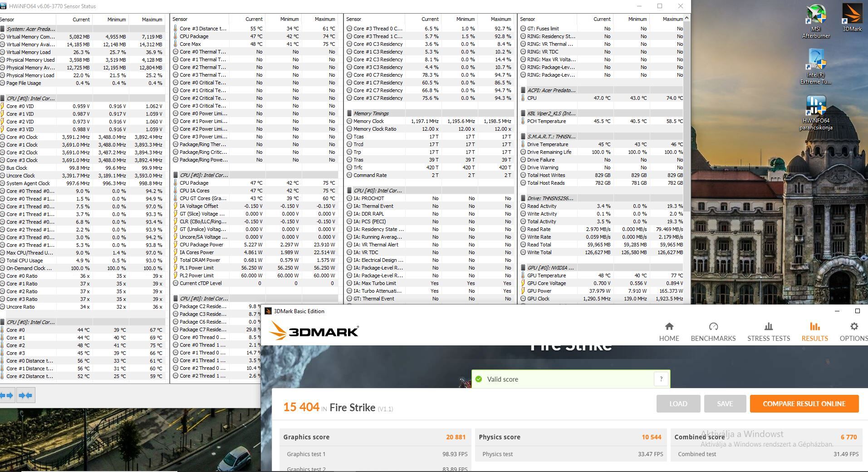Select the Total CPU Usage row
The width and height of the screenshot is (868, 472).
point(83,261)
